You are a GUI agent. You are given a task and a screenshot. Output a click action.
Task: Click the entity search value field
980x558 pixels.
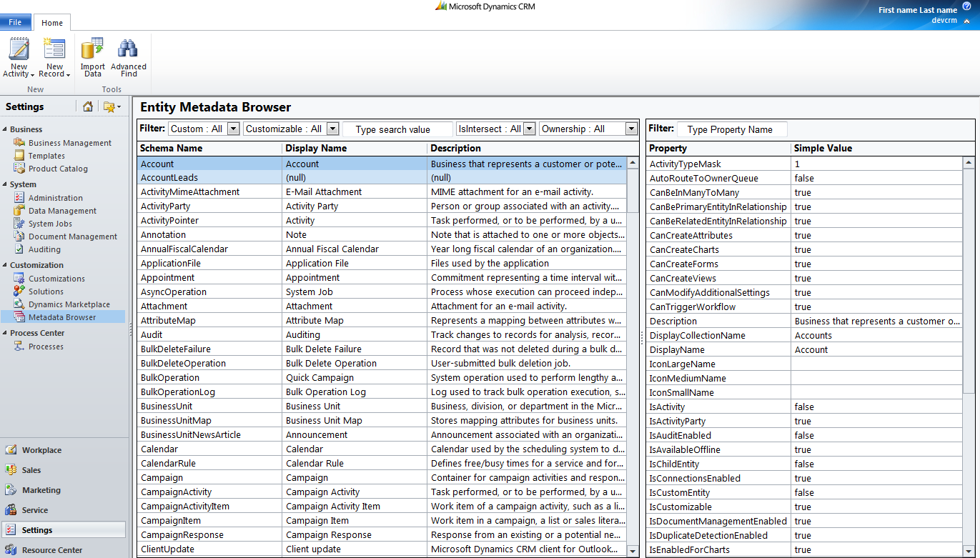pyautogui.click(x=397, y=129)
